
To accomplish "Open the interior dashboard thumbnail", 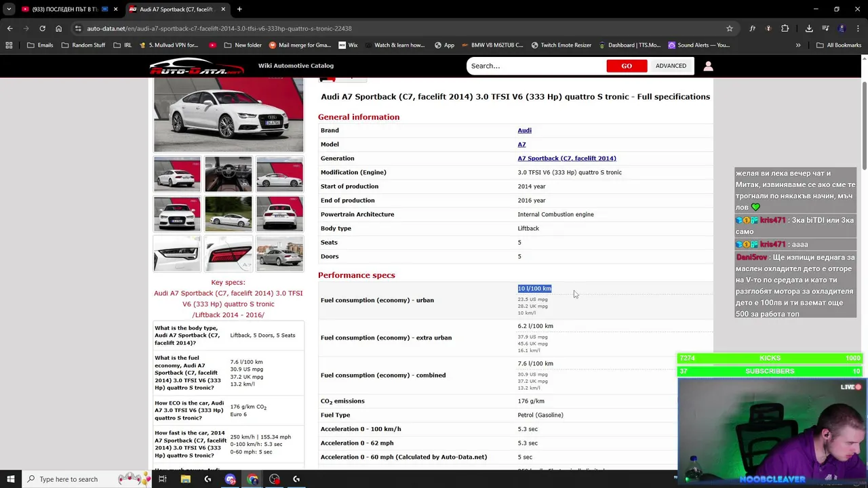I will click(229, 174).
